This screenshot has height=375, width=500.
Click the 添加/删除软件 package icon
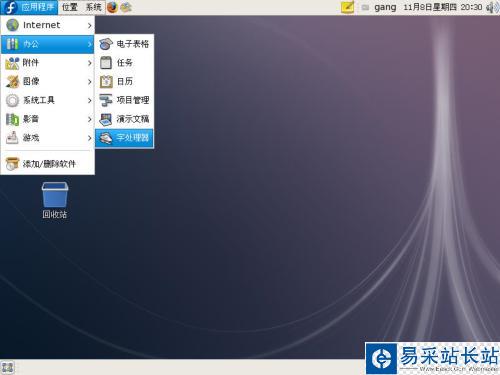12,164
